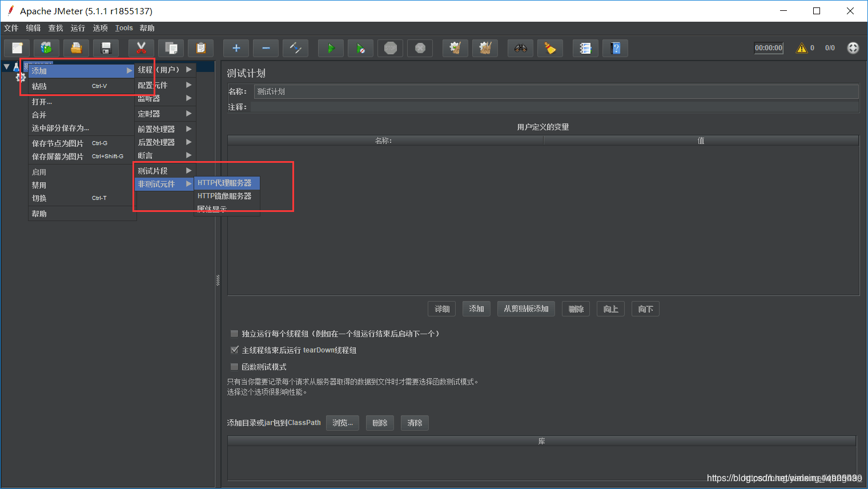This screenshot has width=868, height=489.
Task: Choose 帮助 in the context menu
Action: tap(82, 214)
